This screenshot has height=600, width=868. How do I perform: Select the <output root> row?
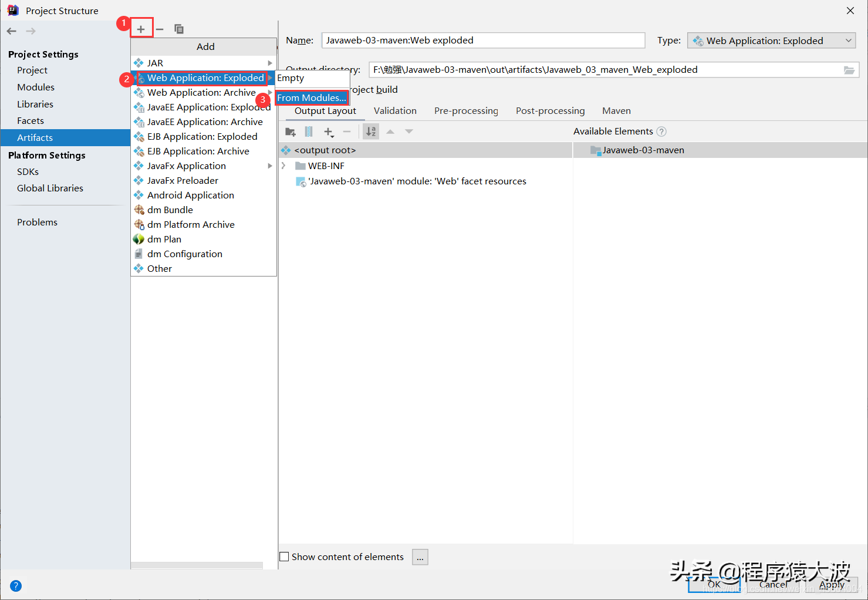425,150
